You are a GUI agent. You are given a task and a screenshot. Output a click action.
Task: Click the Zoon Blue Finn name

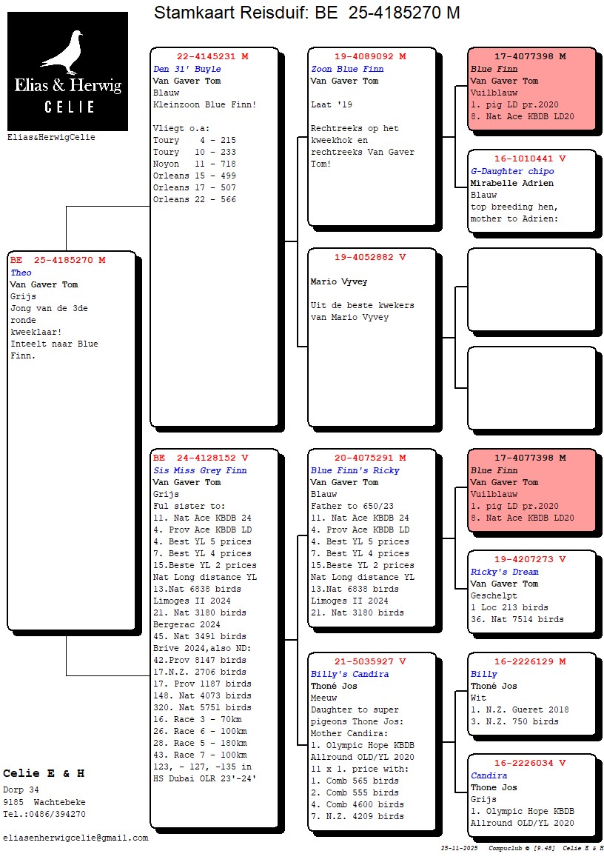tap(346, 69)
